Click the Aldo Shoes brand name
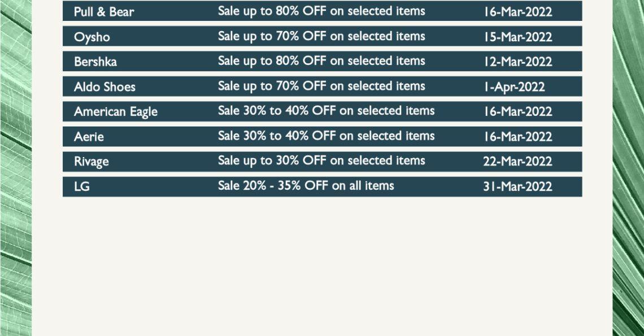 coord(105,86)
